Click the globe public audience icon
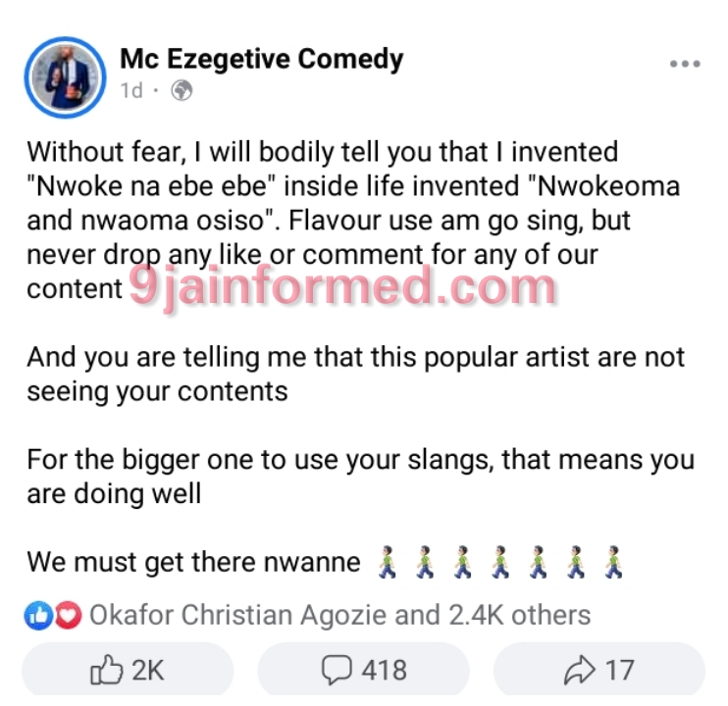The image size is (728, 706). (182, 91)
